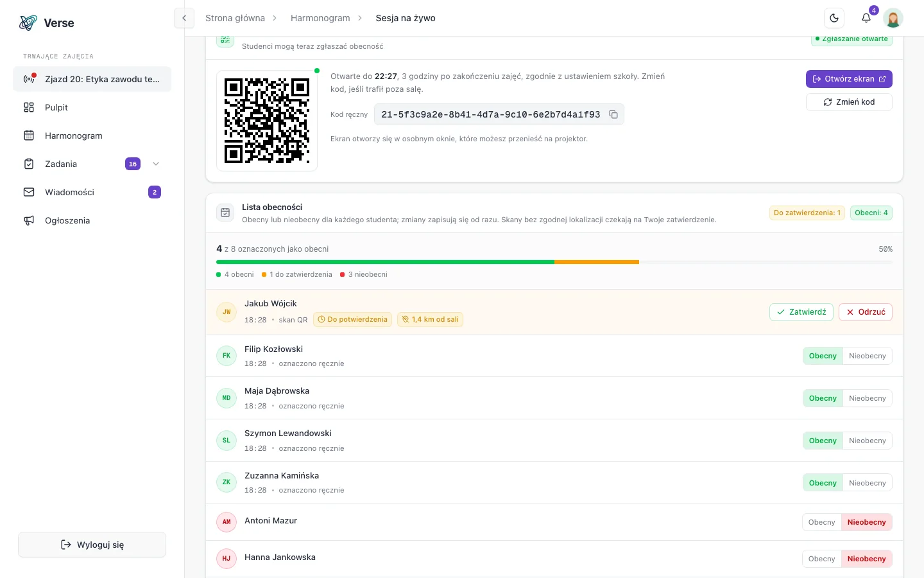Open live session Zjazd 20 in sidebar

tap(92, 79)
